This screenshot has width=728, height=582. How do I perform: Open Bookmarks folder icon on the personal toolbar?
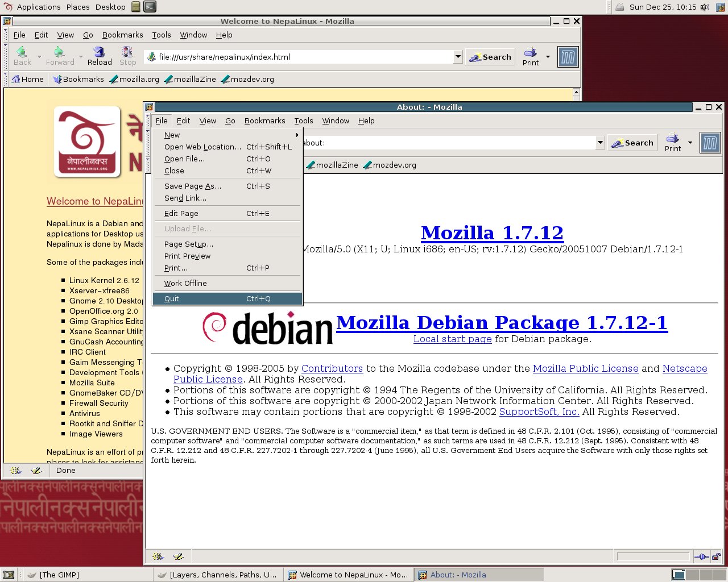coord(57,79)
